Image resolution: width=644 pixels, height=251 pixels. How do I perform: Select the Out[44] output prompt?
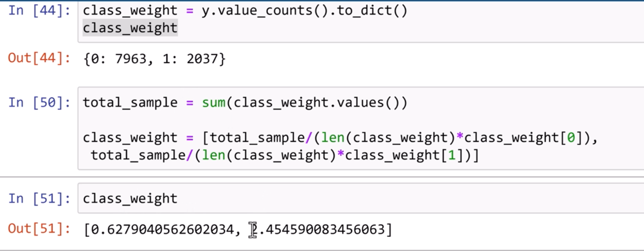click(x=39, y=59)
